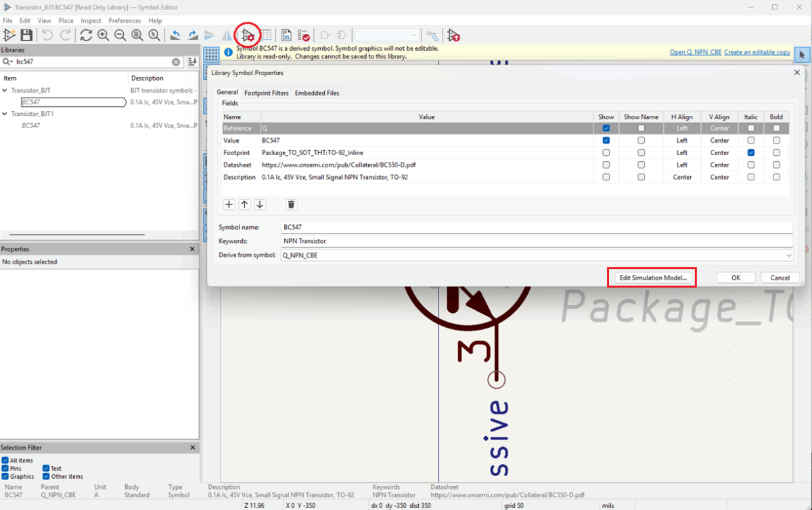Click the Refresh view toolbar icon
The width and height of the screenshot is (812, 510).
tap(86, 35)
